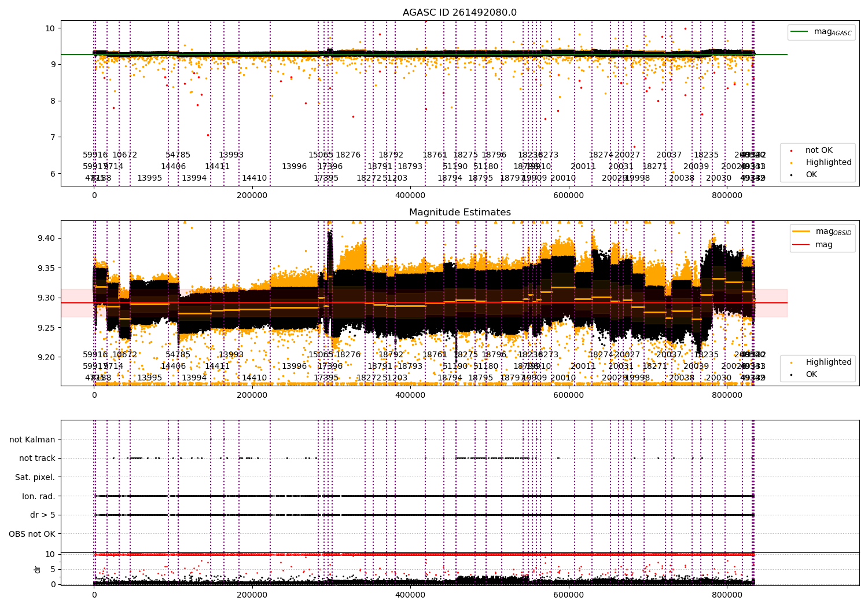Click obsid label '20011' in the middle plot
The width and height of the screenshot is (868, 608).
coord(583,367)
